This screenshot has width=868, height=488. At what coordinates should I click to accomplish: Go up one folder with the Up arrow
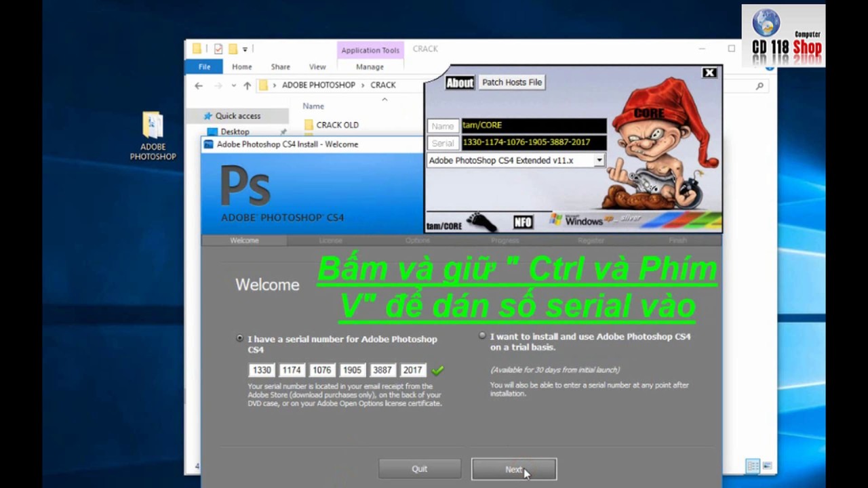point(247,85)
